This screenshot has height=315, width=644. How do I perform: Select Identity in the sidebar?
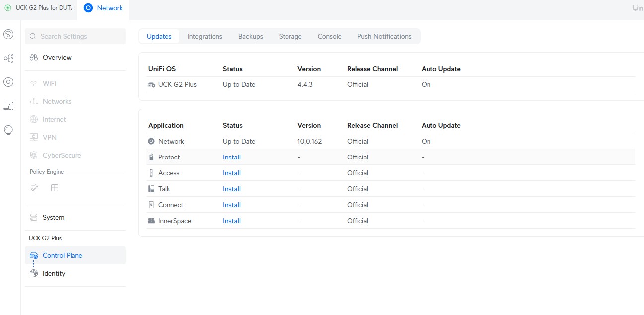click(x=54, y=273)
